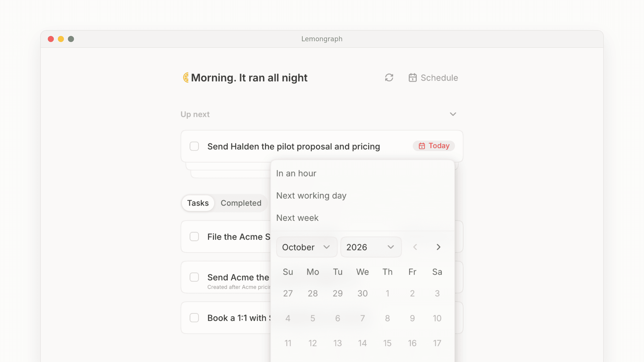644x362 pixels.
Task: Check the Send Halden pilot proposal task
Action: coord(194,146)
